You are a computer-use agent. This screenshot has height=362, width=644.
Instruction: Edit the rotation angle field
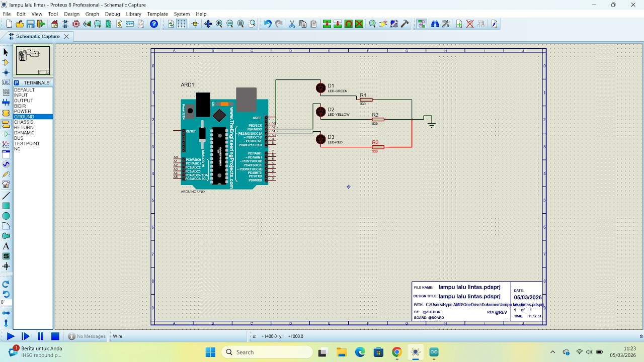[x=6, y=302]
